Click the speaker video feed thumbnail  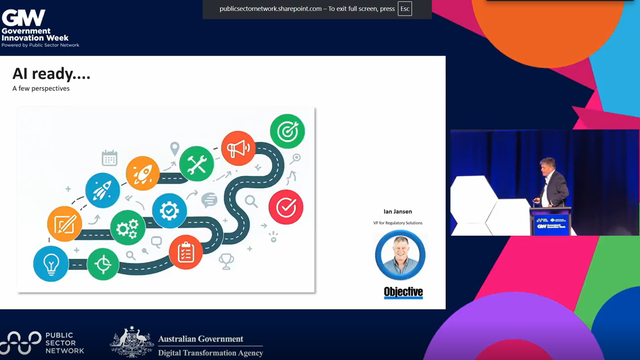pos(545,182)
